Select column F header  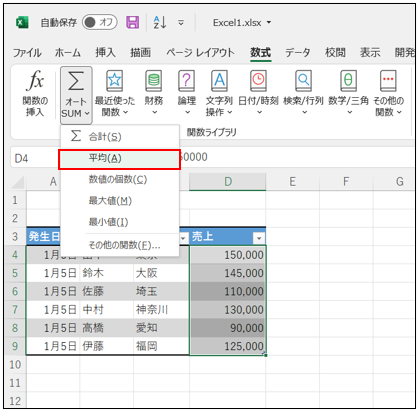click(x=346, y=182)
